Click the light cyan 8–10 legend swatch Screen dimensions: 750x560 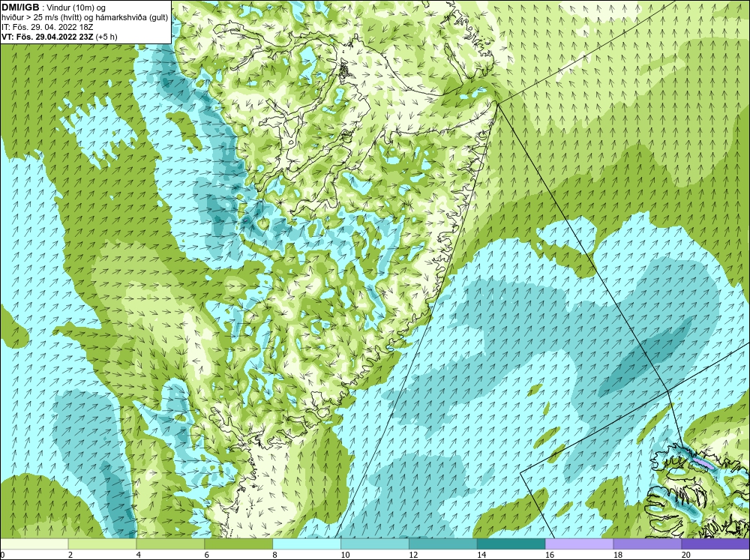pyautogui.click(x=307, y=544)
